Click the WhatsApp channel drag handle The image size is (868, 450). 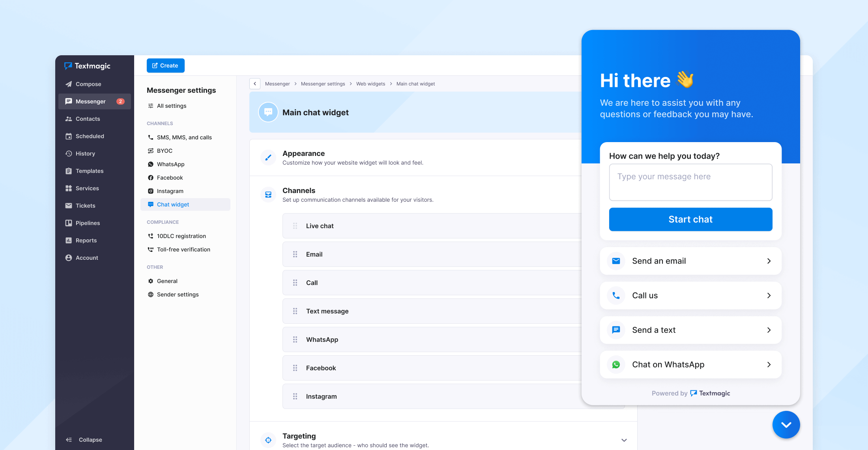295,339
